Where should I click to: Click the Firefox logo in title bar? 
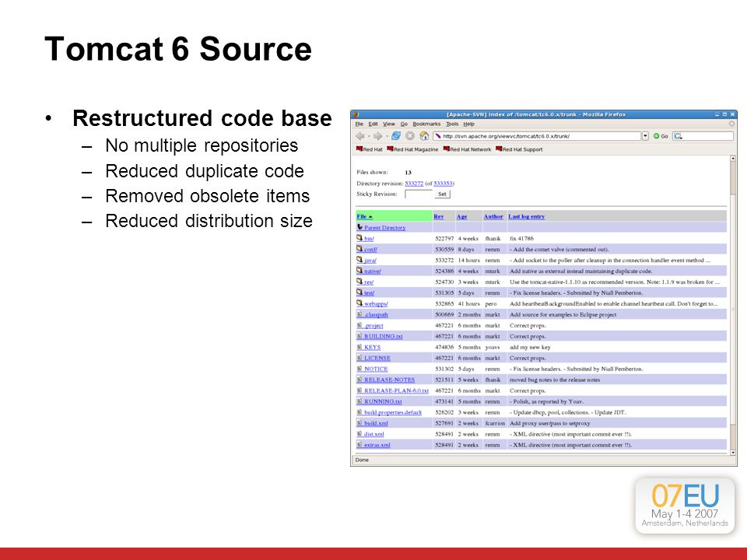click(356, 114)
